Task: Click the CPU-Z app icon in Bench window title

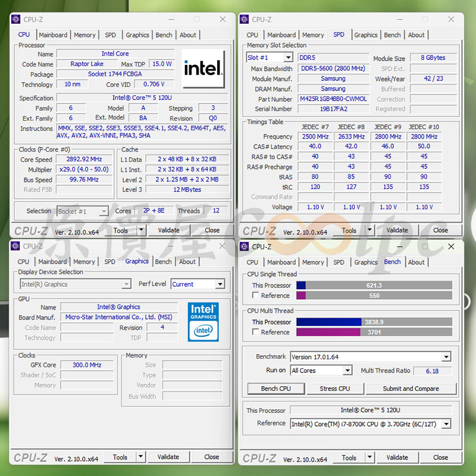Action: click(244, 246)
